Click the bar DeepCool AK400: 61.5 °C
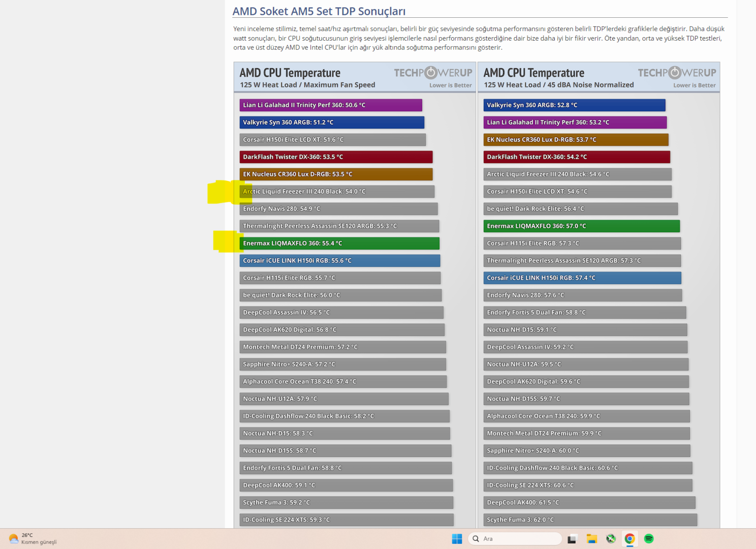This screenshot has height=549, width=756. pos(589,503)
